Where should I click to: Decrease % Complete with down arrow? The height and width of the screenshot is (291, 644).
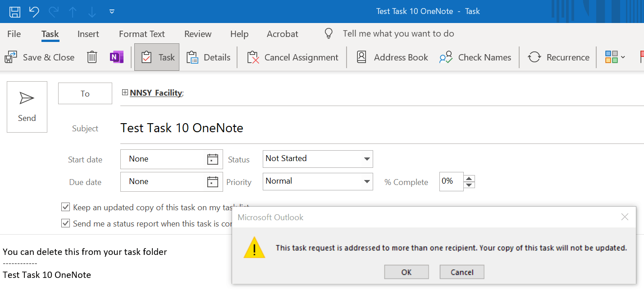[x=470, y=185]
